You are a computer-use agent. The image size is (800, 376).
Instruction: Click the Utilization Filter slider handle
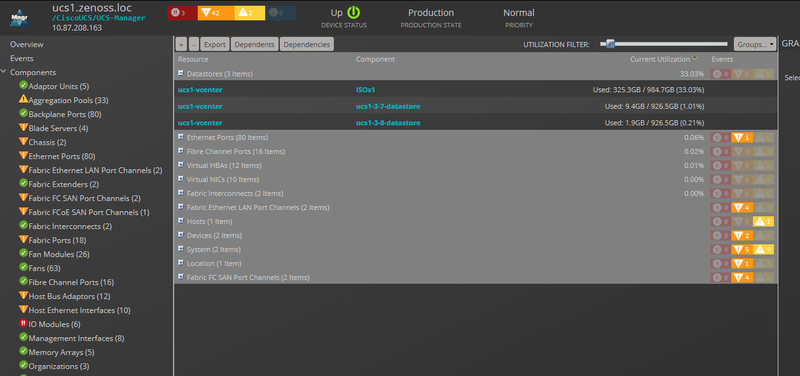(x=610, y=44)
